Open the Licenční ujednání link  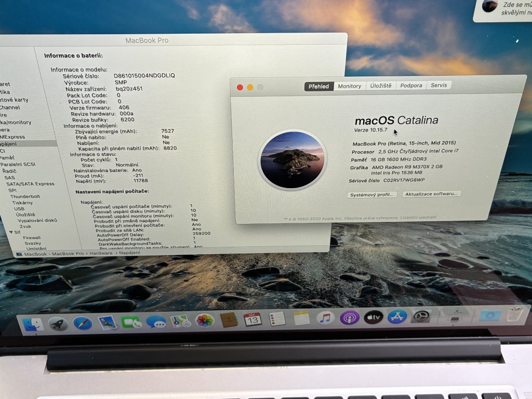(418, 217)
